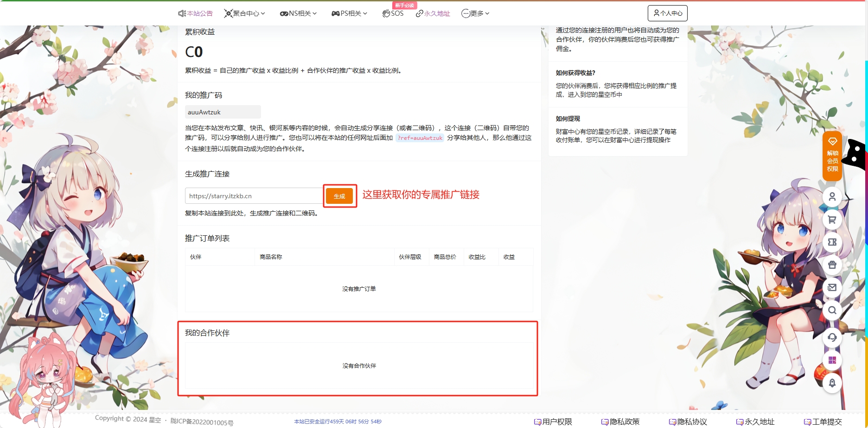Open the notification bell icon

point(832,383)
